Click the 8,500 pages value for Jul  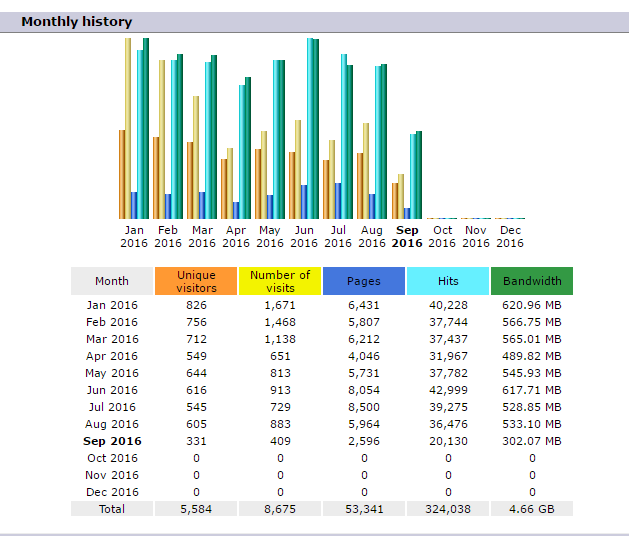tap(364, 407)
